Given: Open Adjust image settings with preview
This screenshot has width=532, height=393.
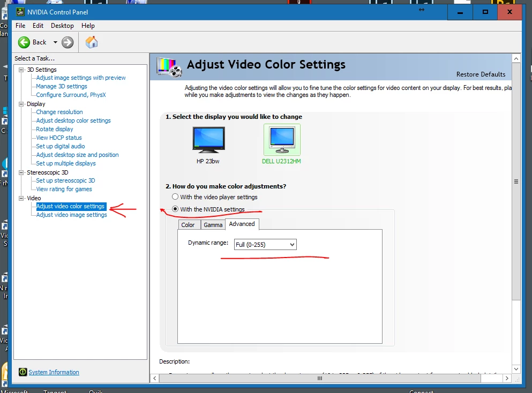Looking at the screenshot, I should 81,78.
